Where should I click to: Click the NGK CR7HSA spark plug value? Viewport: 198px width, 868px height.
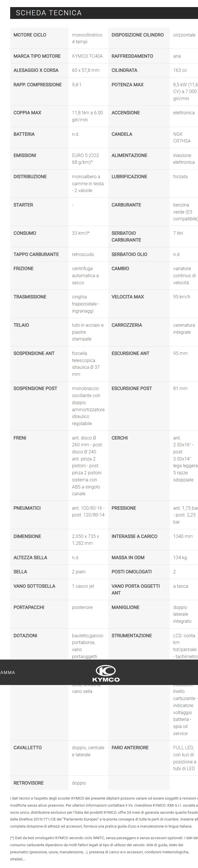click(x=182, y=137)
